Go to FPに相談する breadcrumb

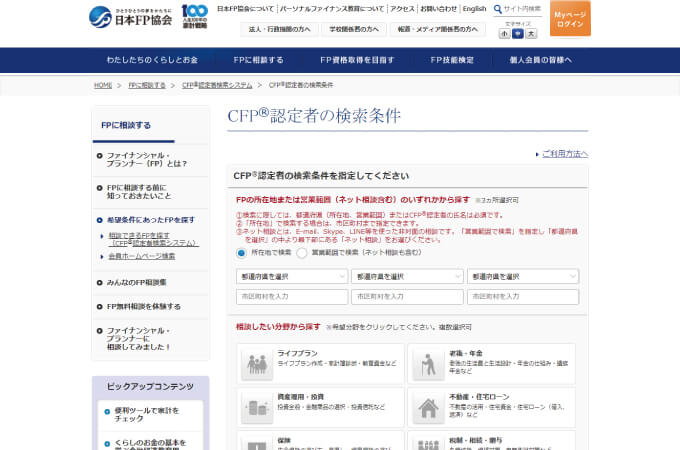pos(147,85)
